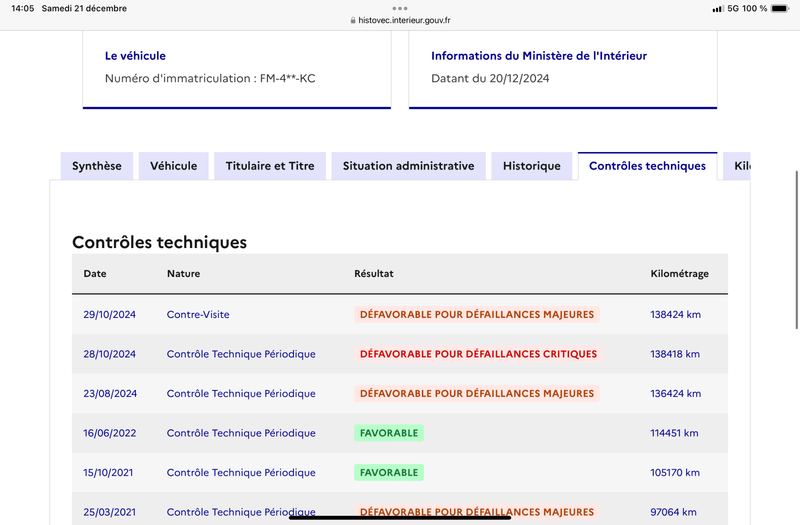
Task: Click the Numéro d'immatriculation FM-4**-KC text
Action: tap(210, 78)
